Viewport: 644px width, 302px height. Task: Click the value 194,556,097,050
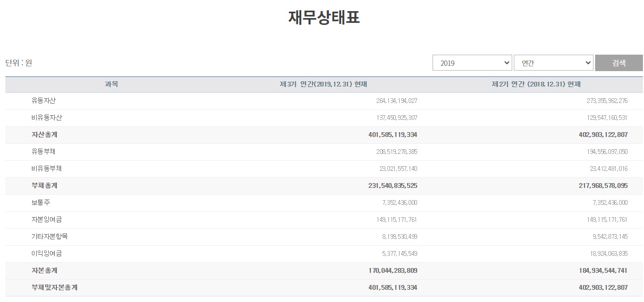pyautogui.click(x=607, y=152)
